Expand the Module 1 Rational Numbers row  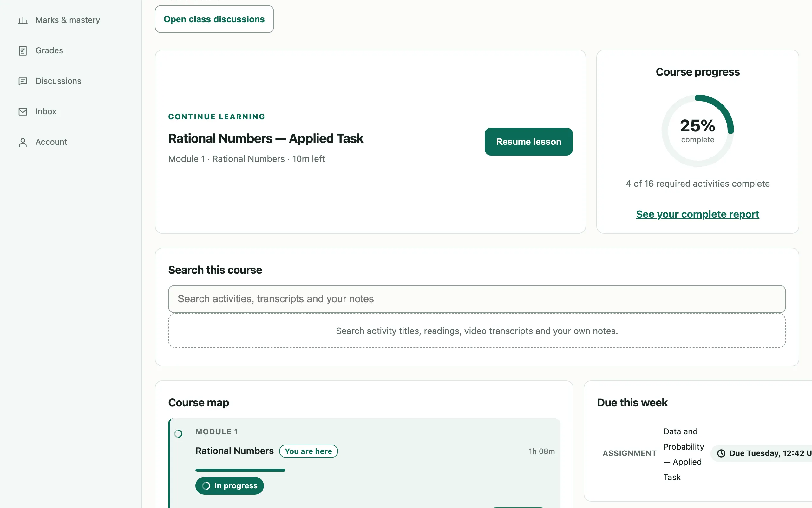point(364,463)
